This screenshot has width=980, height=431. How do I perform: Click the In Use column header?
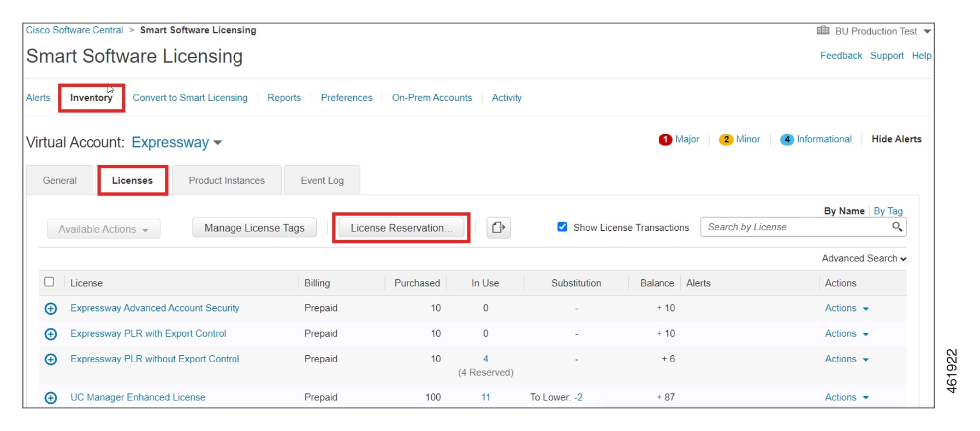click(x=485, y=283)
